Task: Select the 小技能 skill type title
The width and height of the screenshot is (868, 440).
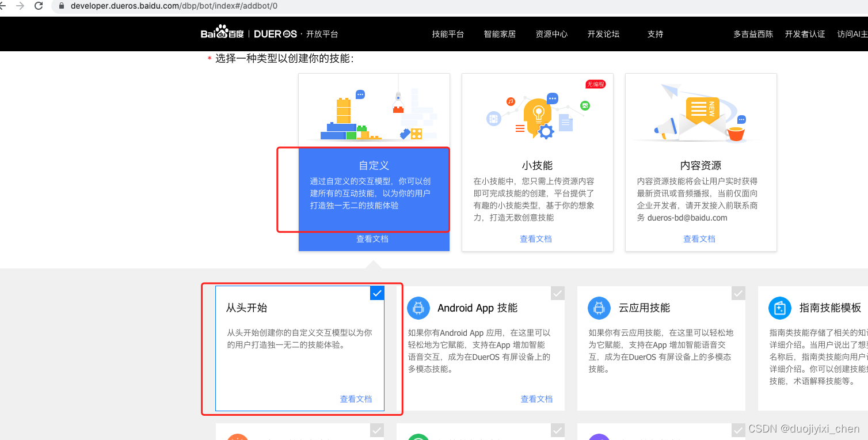Action: click(538, 166)
